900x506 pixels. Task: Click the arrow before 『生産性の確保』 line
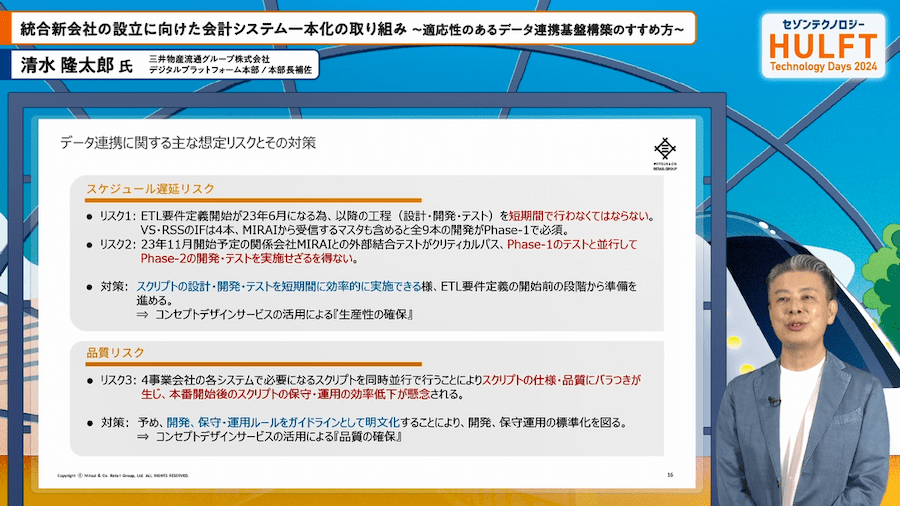pos(143,315)
